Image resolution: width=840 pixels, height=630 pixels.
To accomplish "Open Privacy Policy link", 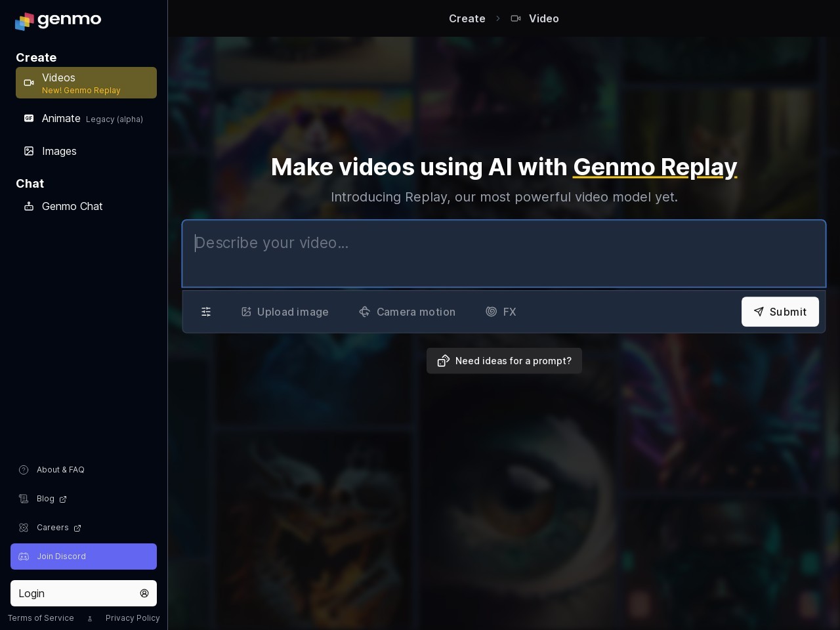I will (133, 618).
